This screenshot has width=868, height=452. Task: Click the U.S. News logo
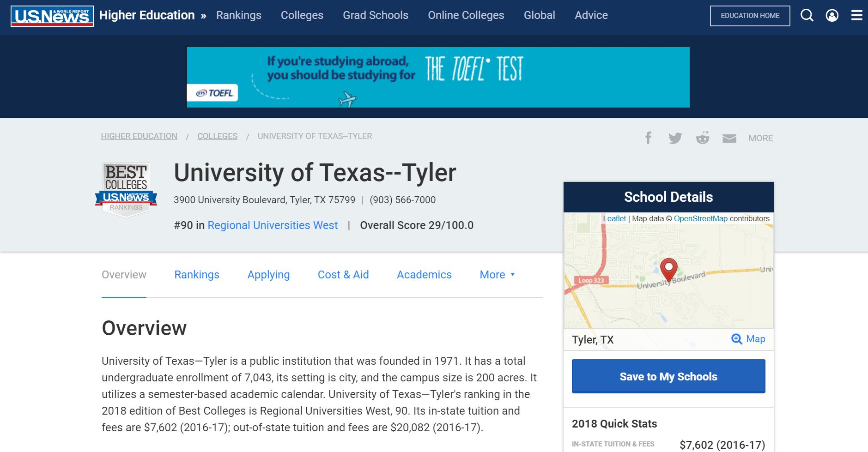tap(52, 16)
